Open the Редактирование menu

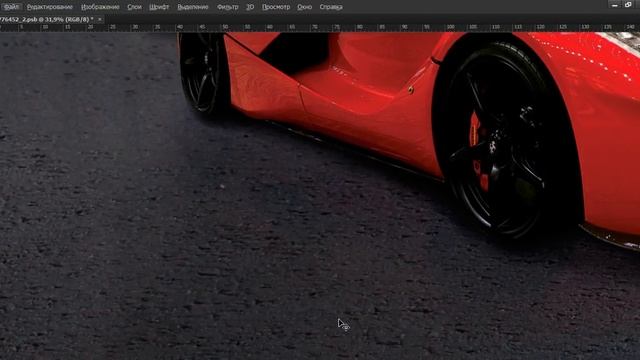(50, 7)
